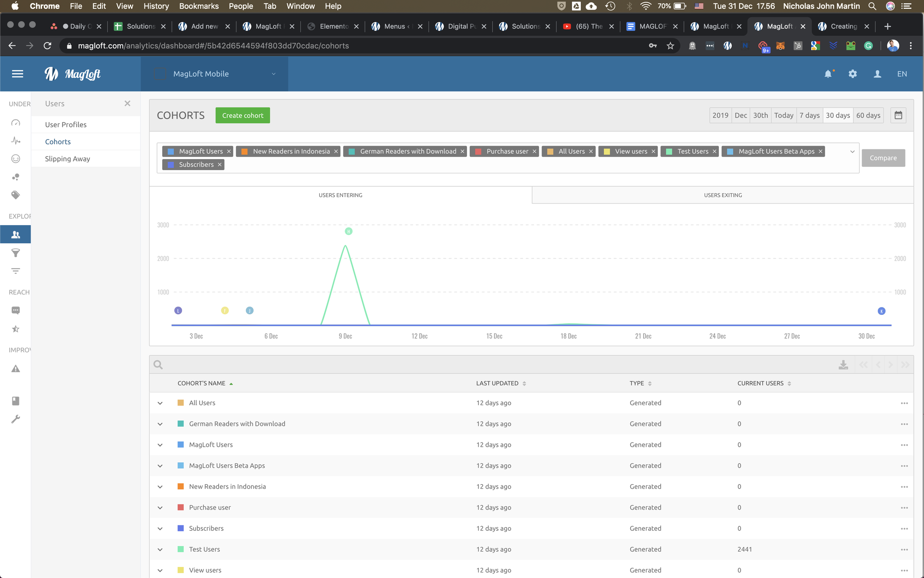Screen dimensions: 924x578
Task: Open row options for All Users
Action: click(904, 403)
